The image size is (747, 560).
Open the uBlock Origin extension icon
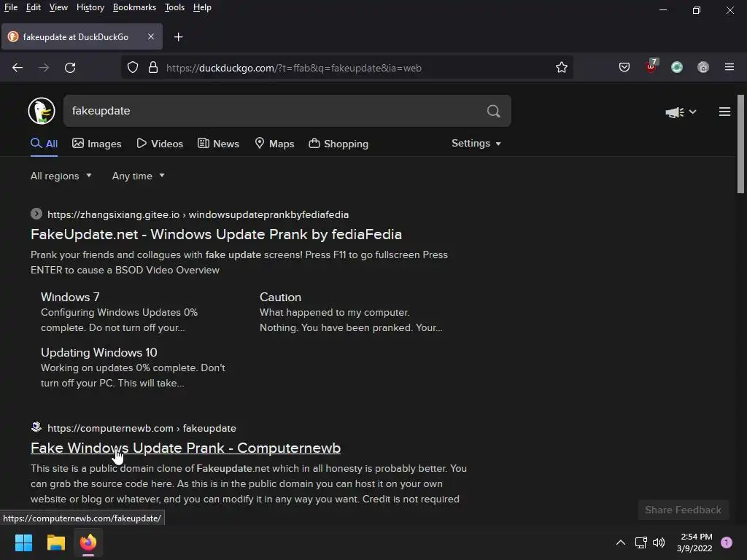click(651, 66)
